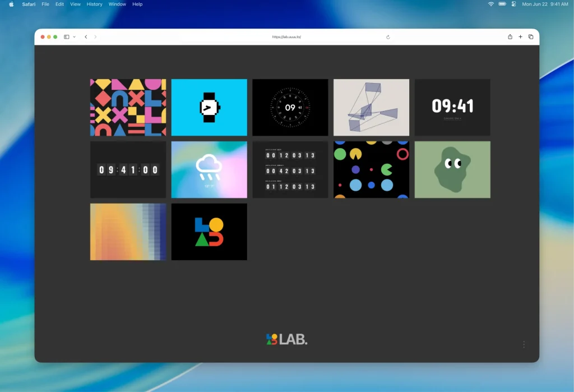
Task: Select the green blob with eyes thumbnail
Action: (452, 169)
